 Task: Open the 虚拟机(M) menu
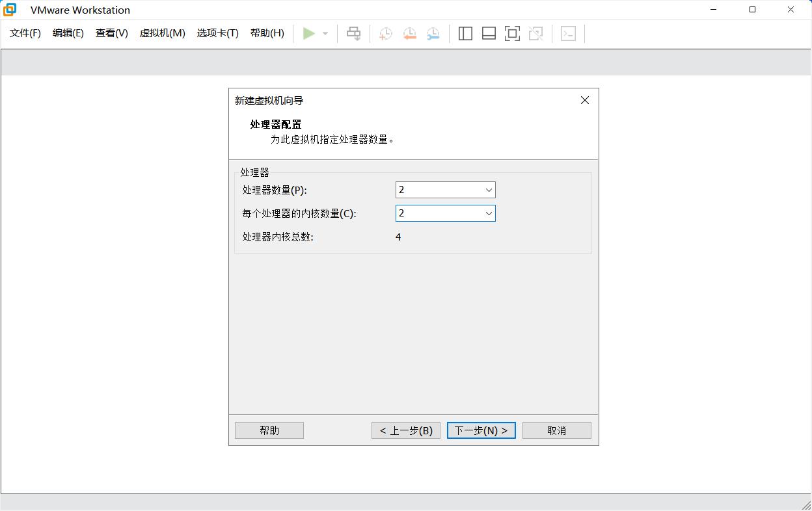pos(162,33)
